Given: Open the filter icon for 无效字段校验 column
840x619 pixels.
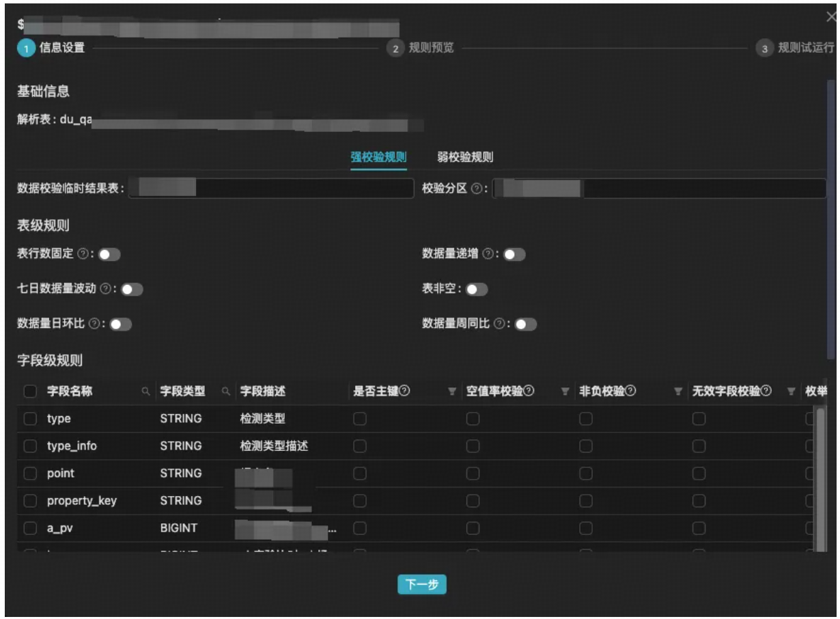Looking at the screenshot, I should point(791,391).
